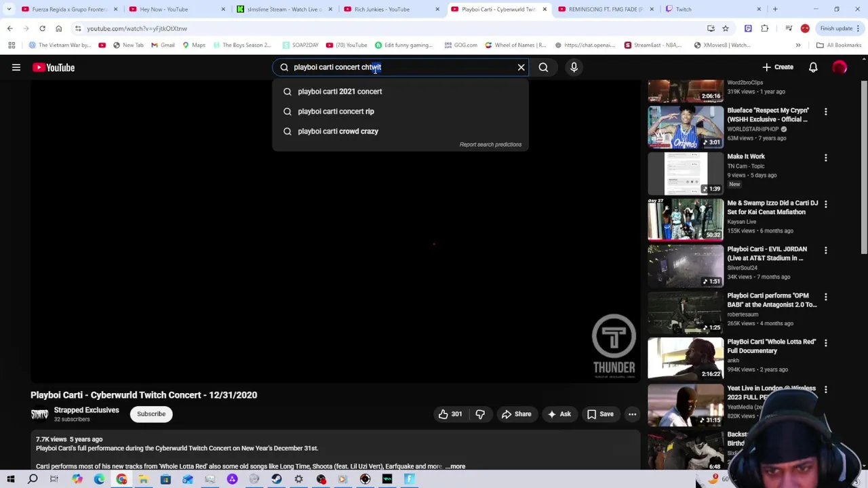Open options for Blueface Respect My Crypn video
The image size is (868, 488).
click(x=825, y=111)
